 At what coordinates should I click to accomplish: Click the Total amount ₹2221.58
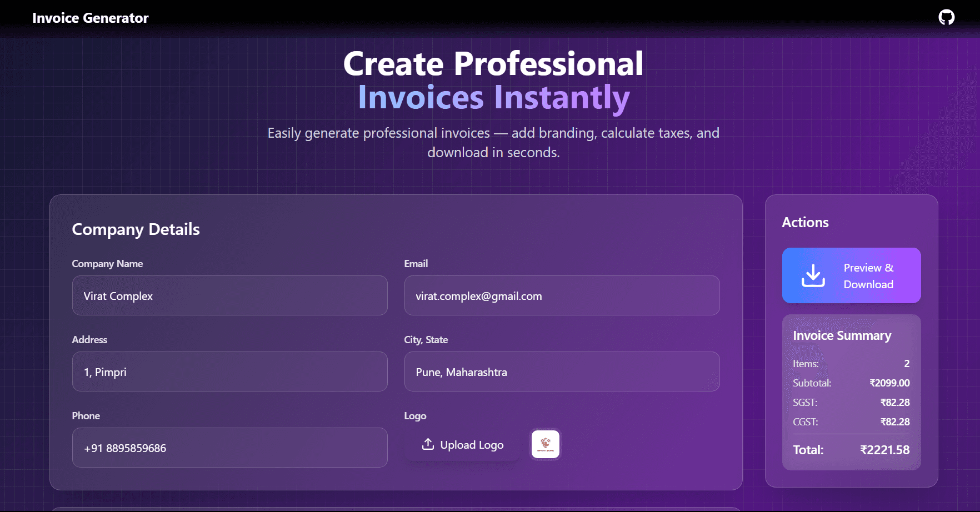pyautogui.click(x=884, y=450)
